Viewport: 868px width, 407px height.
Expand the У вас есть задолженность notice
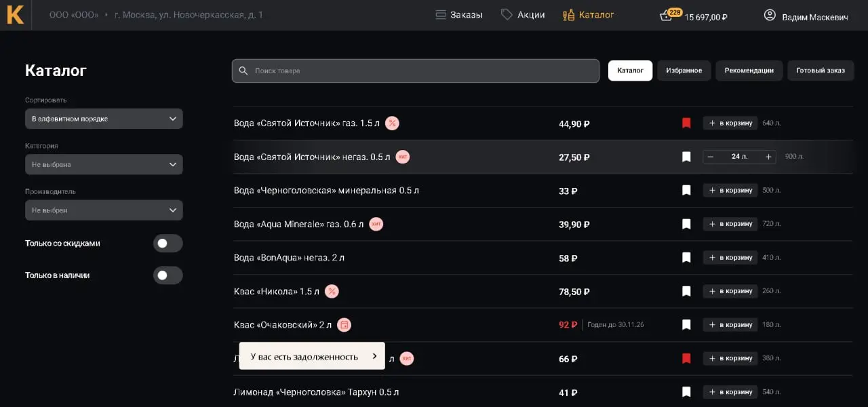[312, 356]
